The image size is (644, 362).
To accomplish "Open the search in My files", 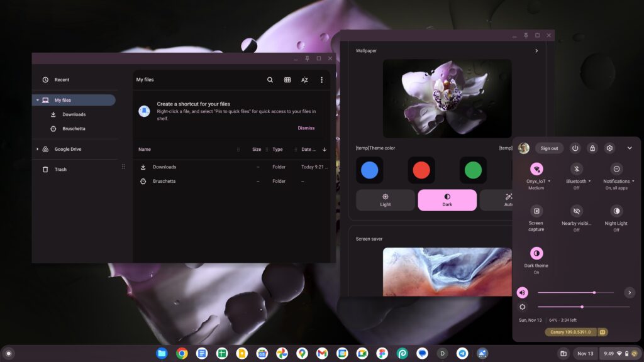I will [x=270, y=80].
